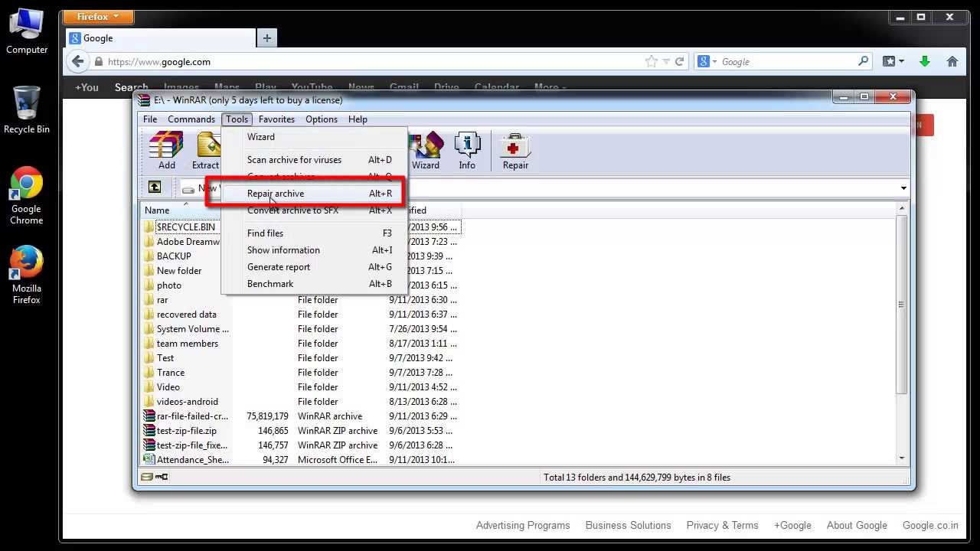
Task: Click the test-zip-file.zip archive icon
Action: pos(149,431)
